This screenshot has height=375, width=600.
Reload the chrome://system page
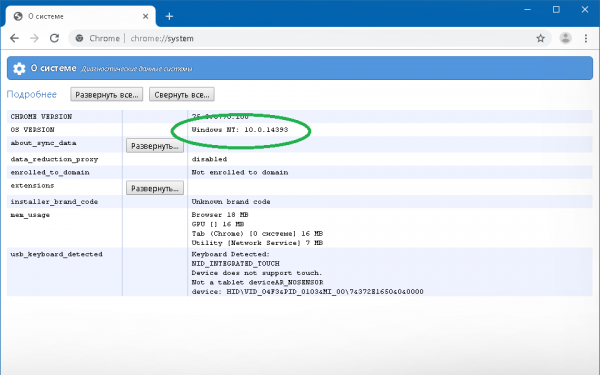[54, 38]
